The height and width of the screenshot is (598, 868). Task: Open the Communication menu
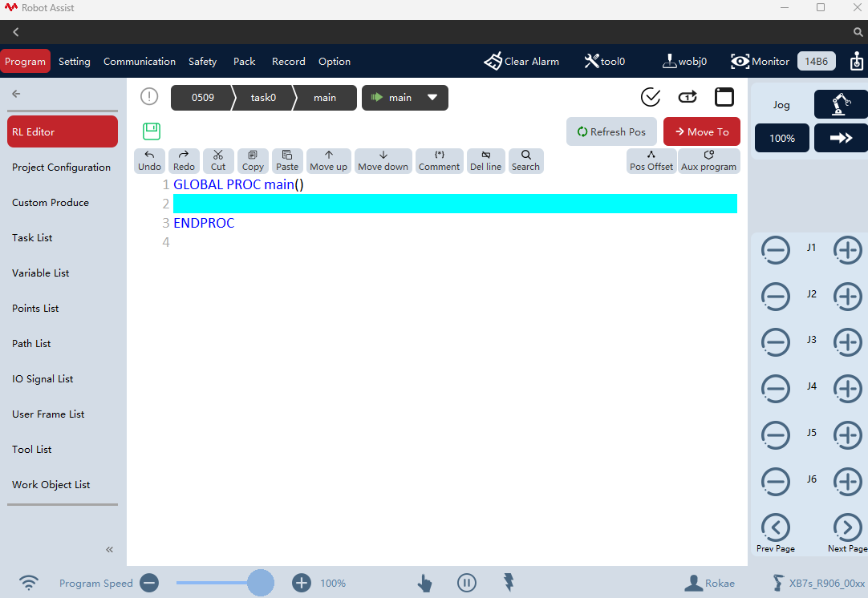140,62
